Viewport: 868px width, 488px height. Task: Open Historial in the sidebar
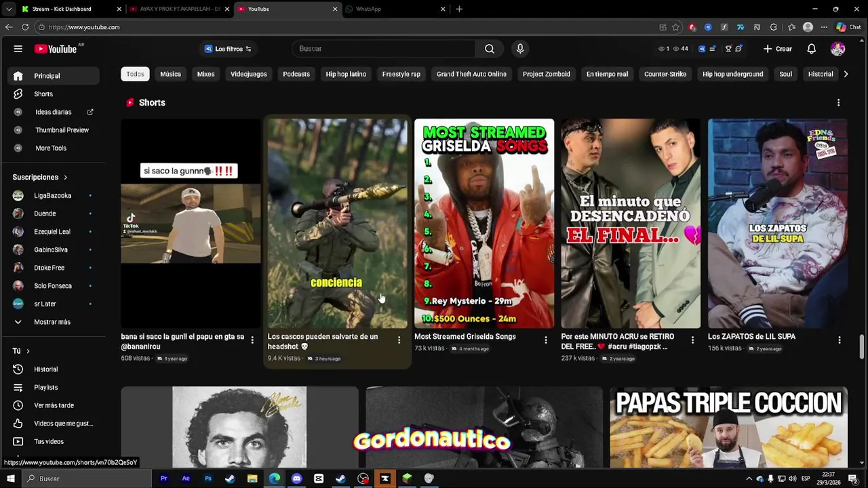click(52, 369)
